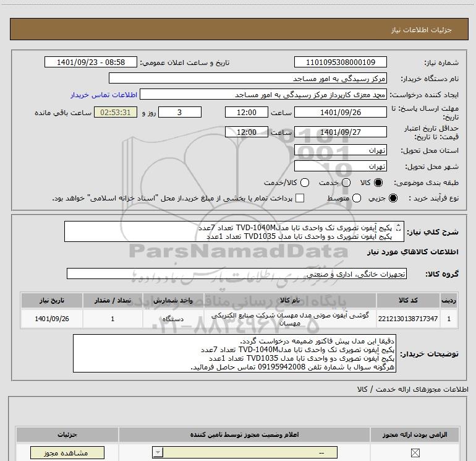
Task: Open the permit status dropdown arrow
Action: (x=158, y=452)
